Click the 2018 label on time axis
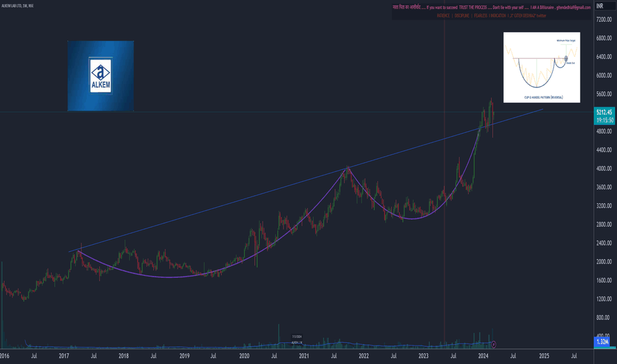 coord(124,356)
